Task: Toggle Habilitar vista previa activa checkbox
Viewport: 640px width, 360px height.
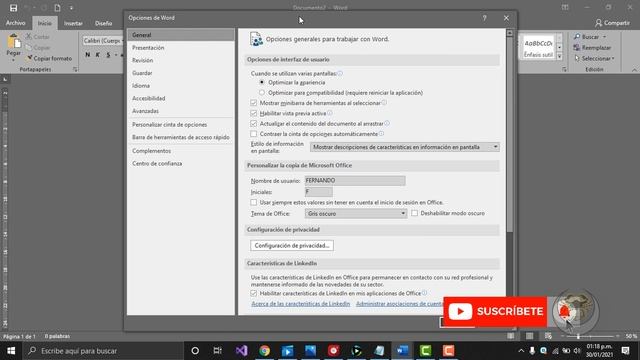Action: tap(253, 113)
